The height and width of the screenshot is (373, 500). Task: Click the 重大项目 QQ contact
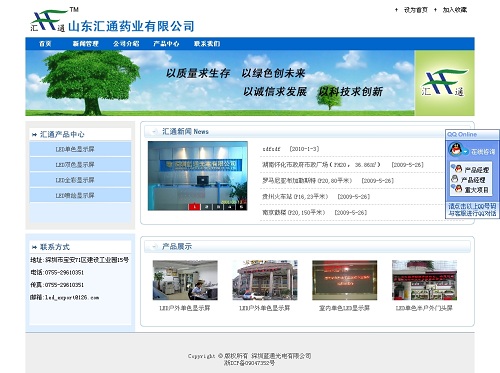click(477, 190)
